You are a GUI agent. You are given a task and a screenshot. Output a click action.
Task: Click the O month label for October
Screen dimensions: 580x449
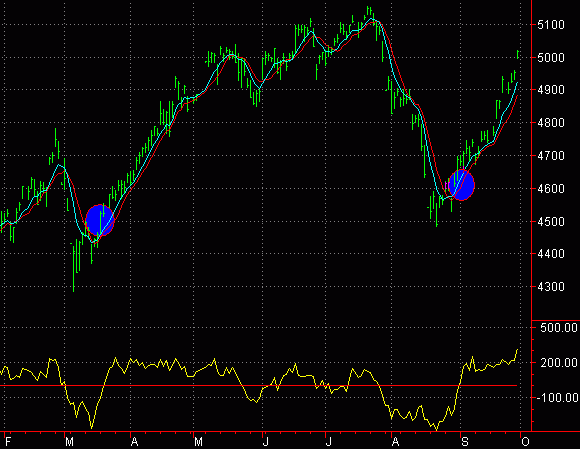525,442
